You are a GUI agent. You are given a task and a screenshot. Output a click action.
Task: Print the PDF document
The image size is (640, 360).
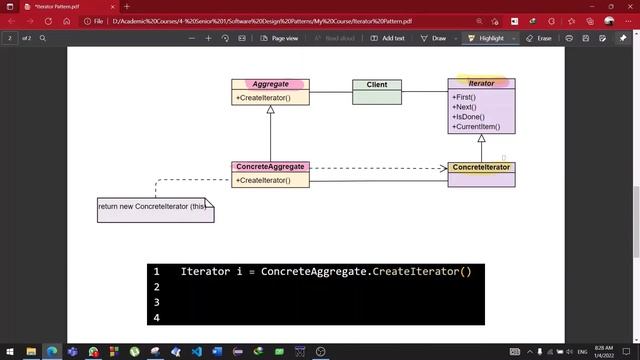pyautogui.click(x=569, y=38)
